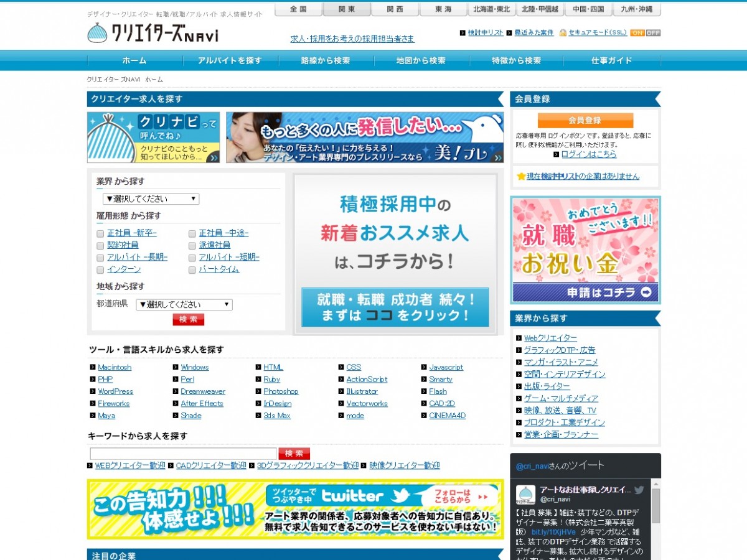Click the keyword search input field
Viewport: 747px width, 560px height.
(x=183, y=454)
